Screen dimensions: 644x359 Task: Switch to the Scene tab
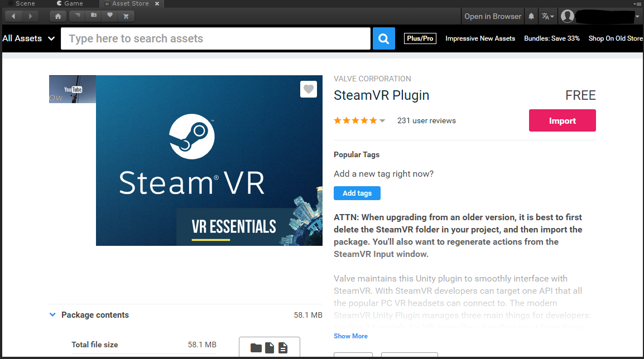coord(21,3)
